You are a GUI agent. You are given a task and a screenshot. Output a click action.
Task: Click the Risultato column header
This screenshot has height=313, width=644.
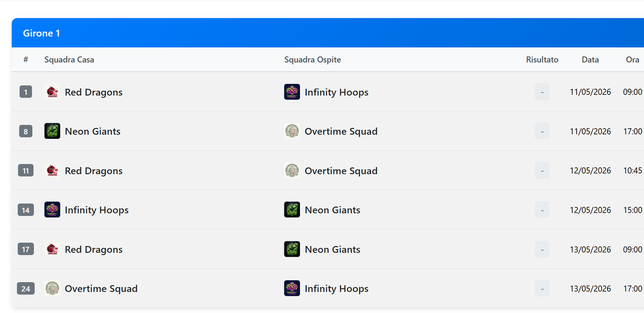tap(542, 60)
